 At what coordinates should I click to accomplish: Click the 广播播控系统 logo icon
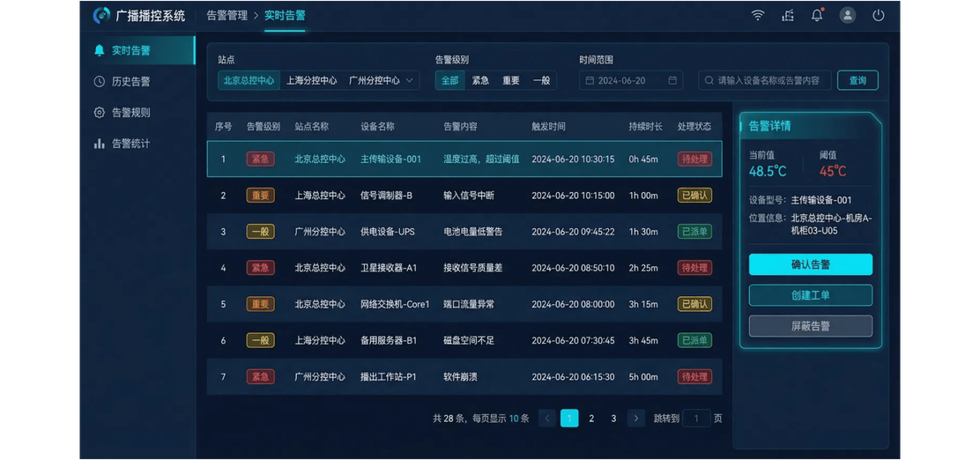click(101, 16)
